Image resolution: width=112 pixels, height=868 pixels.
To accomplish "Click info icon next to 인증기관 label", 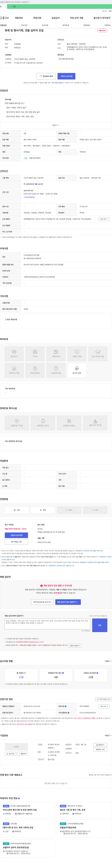I will (65, 706).
